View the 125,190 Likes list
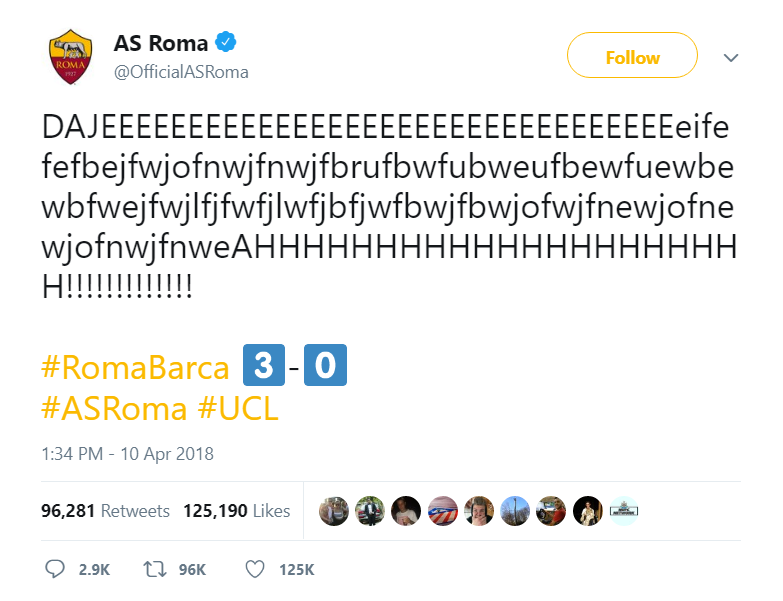Screen dimensions: 783x601 [236, 511]
